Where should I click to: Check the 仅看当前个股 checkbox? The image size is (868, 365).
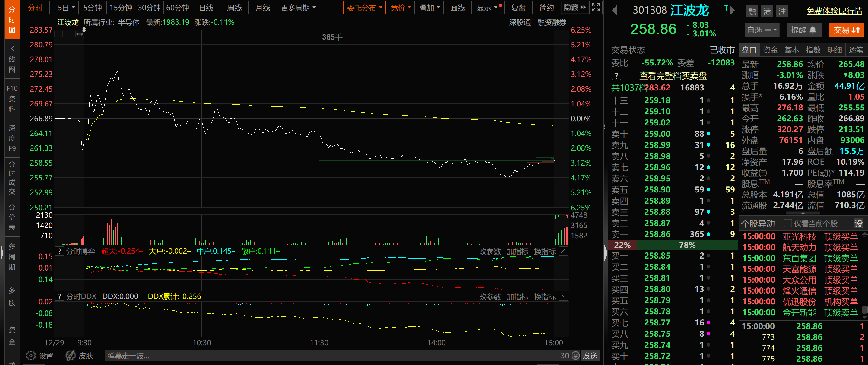(x=788, y=223)
